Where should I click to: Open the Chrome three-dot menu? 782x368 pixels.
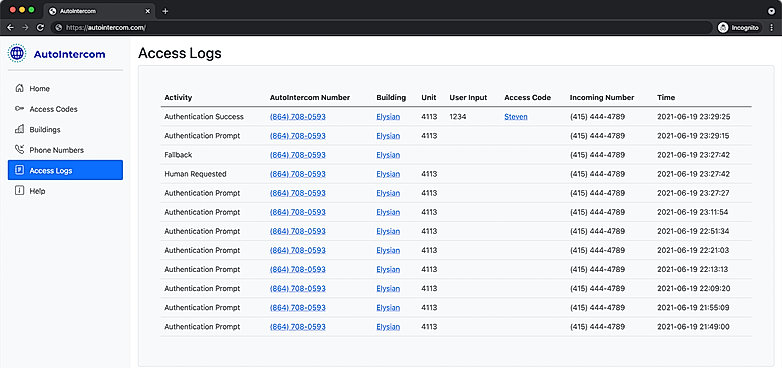(x=771, y=28)
